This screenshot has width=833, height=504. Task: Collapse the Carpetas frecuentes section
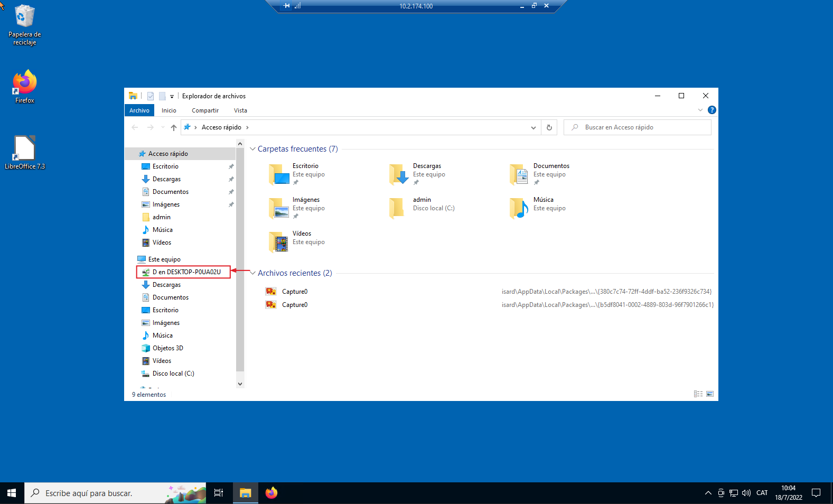(252, 149)
